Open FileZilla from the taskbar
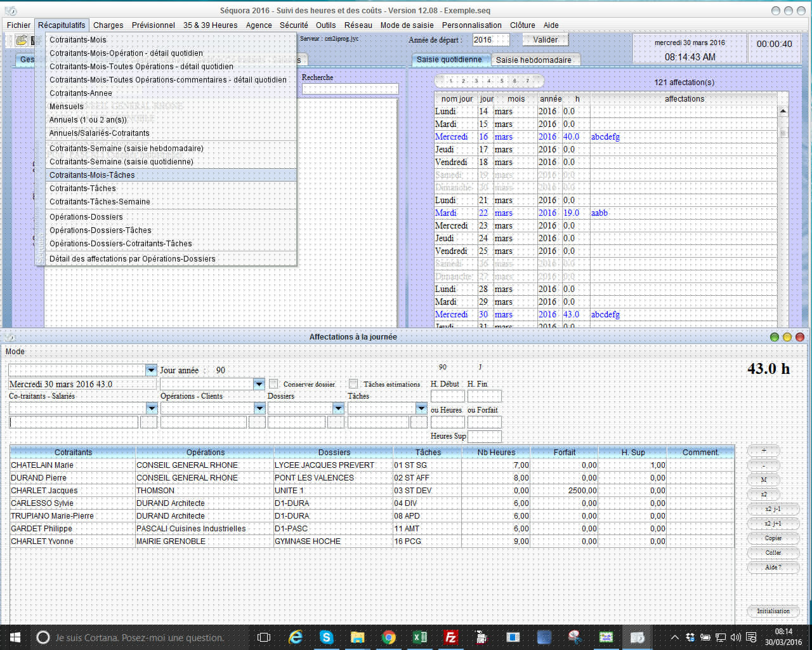Viewport: 812px width, 650px height. 451,637
